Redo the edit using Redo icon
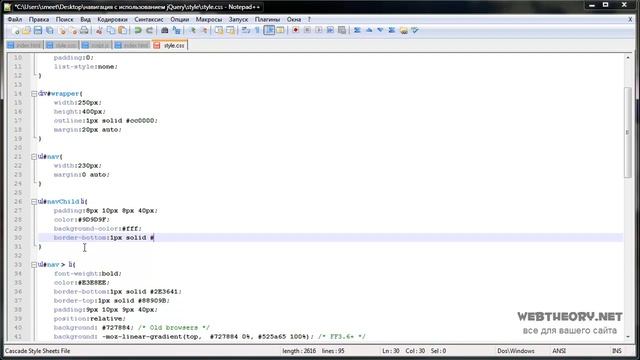 [x=149, y=31]
